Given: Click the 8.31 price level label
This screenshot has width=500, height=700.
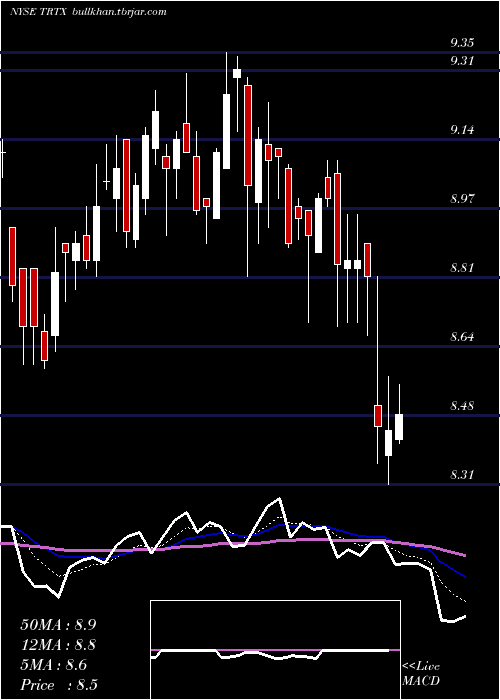Looking at the screenshot, I should [x=462, y=475].
